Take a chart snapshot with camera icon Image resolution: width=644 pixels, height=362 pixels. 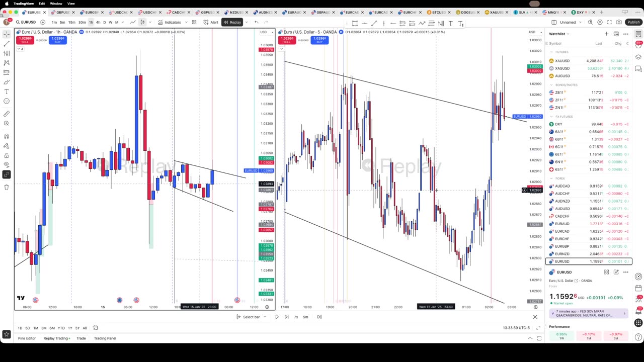[x=619, y=22]
